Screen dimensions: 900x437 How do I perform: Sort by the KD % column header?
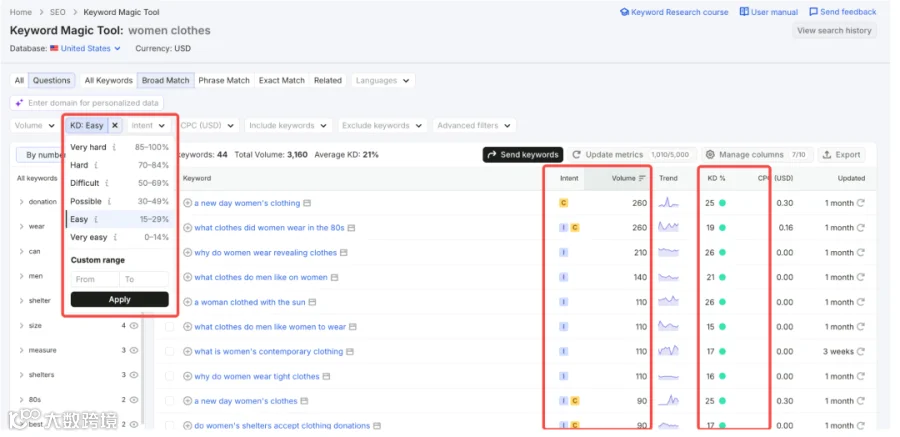716,179
